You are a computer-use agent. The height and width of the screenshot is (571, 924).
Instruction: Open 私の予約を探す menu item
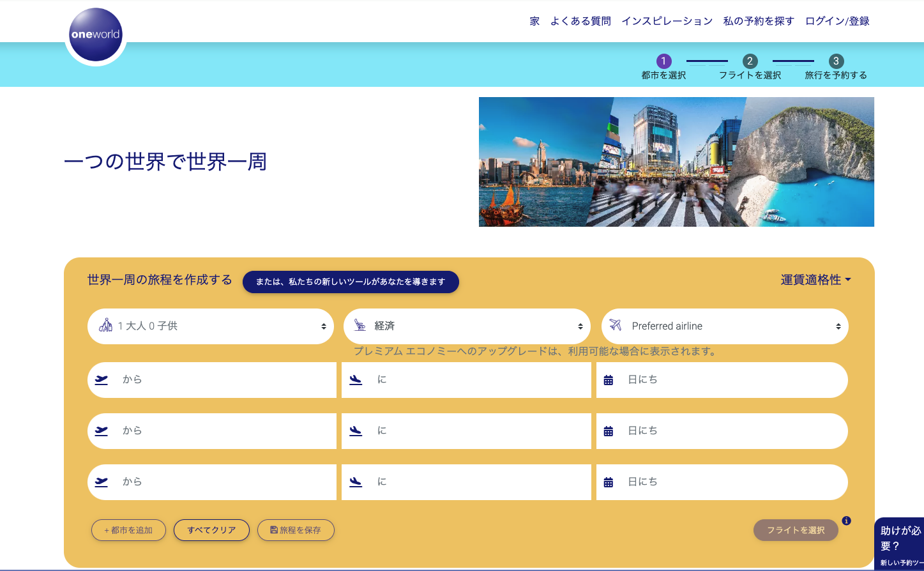pyautogui.click(x=759, y=21)
